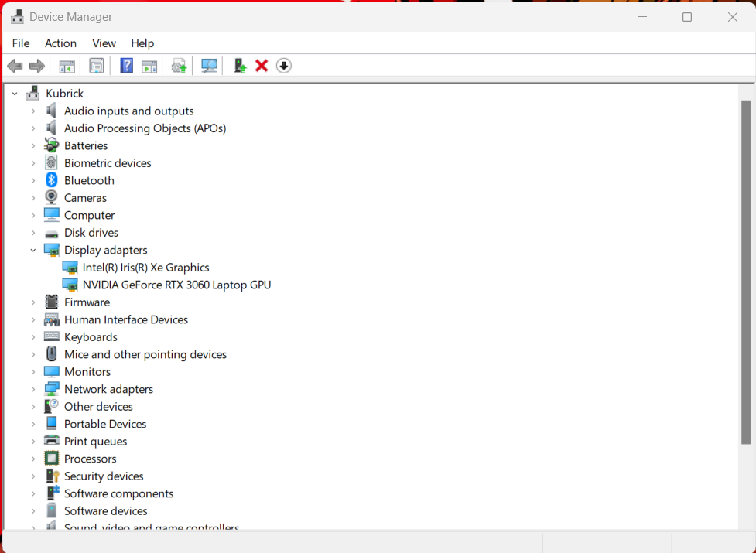This screenshot has height=553, width=756.
Task: Expand the Monitors category chevron
Action: pyautogui.click(x=33, y=372)
